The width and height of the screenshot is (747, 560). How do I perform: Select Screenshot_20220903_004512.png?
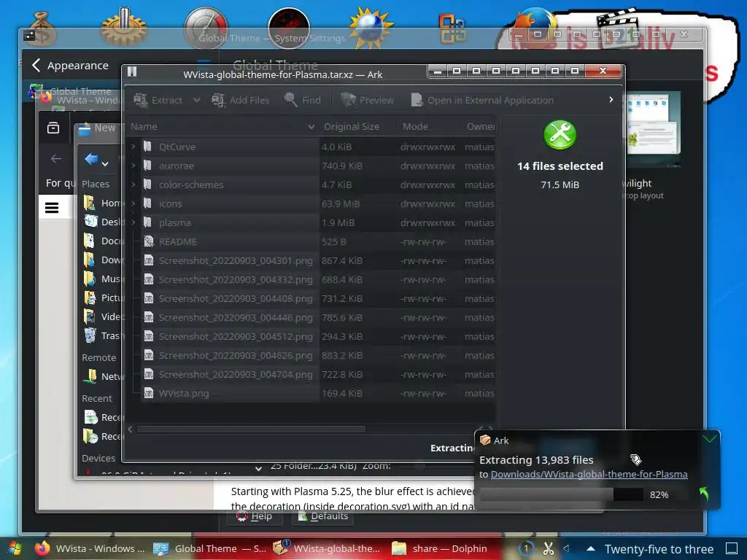coord(312,337)
